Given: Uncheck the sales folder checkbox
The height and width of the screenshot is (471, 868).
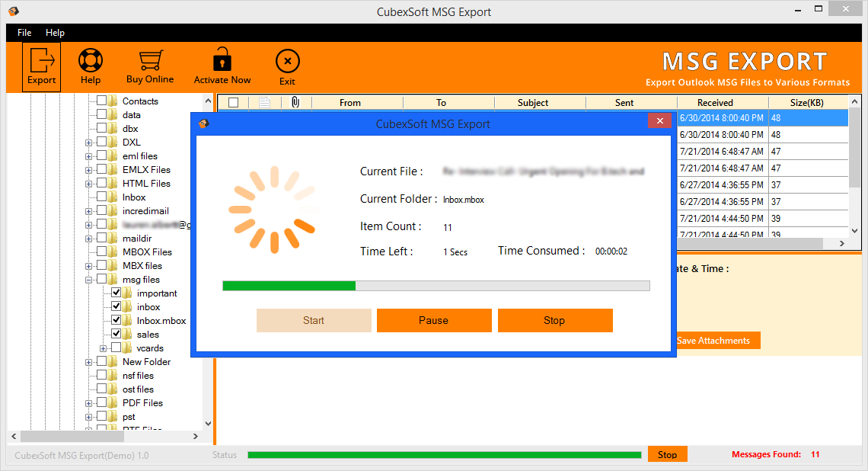Looking at the screenshot, I should click(116, 334).
